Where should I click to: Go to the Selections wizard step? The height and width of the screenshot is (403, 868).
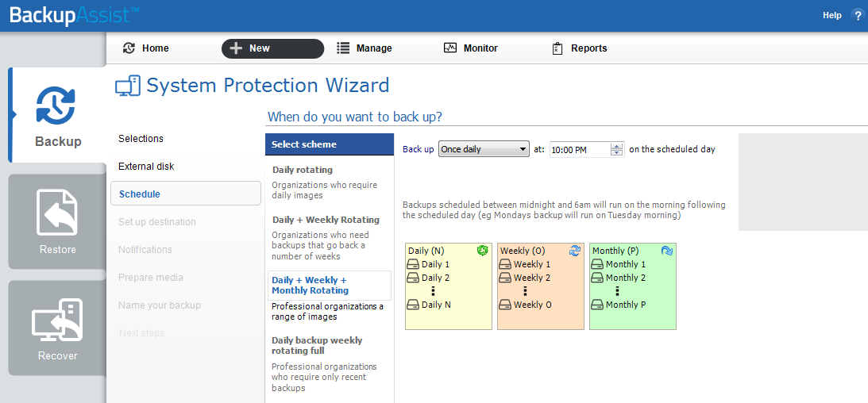point(141,139)
